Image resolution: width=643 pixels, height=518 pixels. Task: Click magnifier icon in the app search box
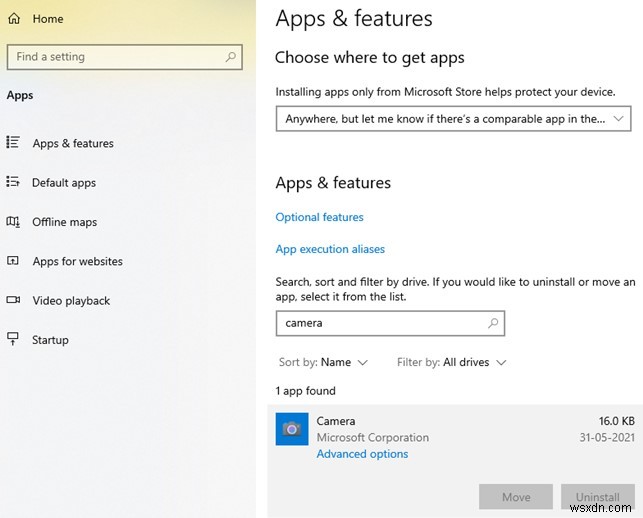(x=493, y=323)
